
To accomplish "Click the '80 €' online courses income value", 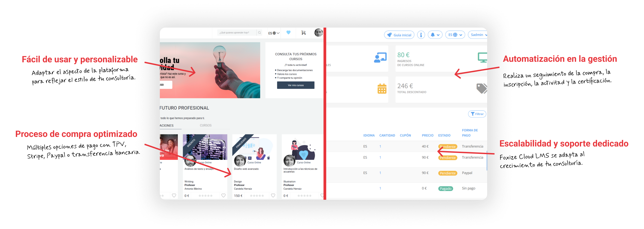I will (x=403, y=55).
